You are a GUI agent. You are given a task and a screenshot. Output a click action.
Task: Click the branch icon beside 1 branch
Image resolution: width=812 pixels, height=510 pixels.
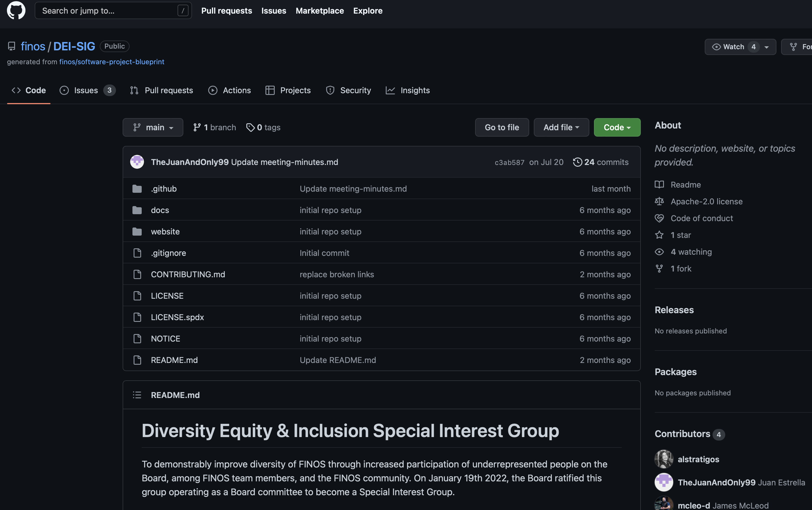tap(197, 127)
